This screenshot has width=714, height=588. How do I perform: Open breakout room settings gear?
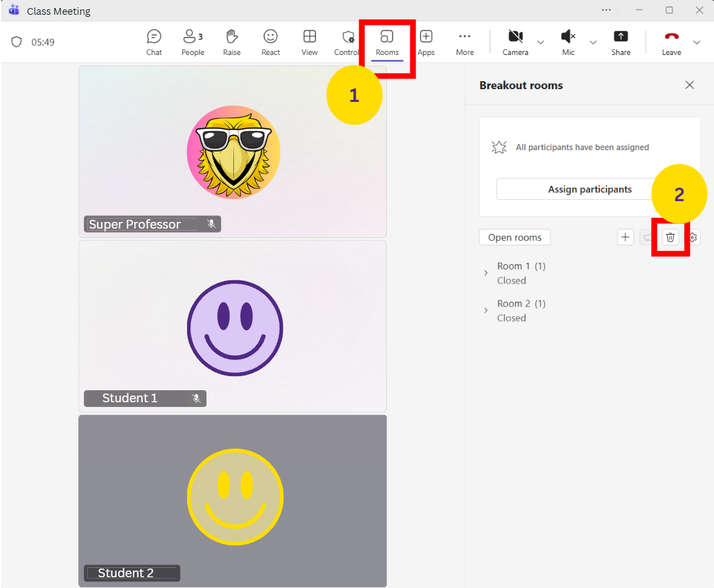(694, 237)
